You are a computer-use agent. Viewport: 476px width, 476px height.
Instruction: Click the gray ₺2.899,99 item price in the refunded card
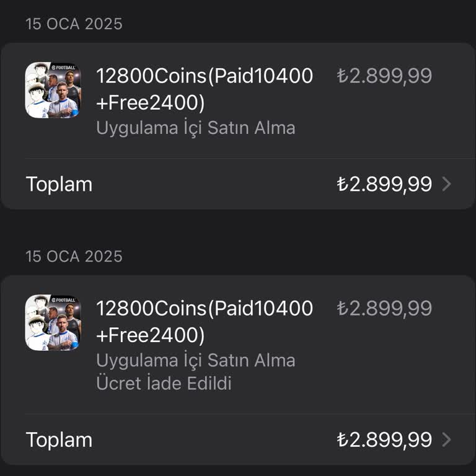[x=384, y=309]
